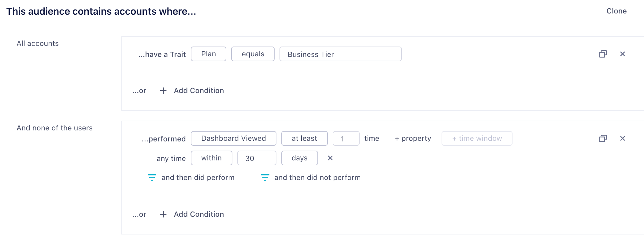644x240 pixels.
Task: Remove the Plan trait condition
Action: click(x=622, y=54)
